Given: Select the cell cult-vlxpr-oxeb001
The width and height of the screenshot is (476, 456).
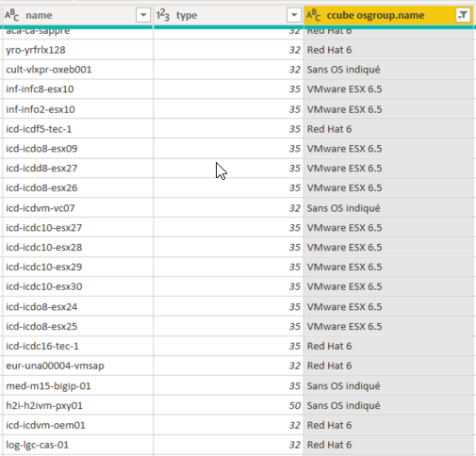Looking at the screenshot, I should pyautogui.click(x=77, y=70).
